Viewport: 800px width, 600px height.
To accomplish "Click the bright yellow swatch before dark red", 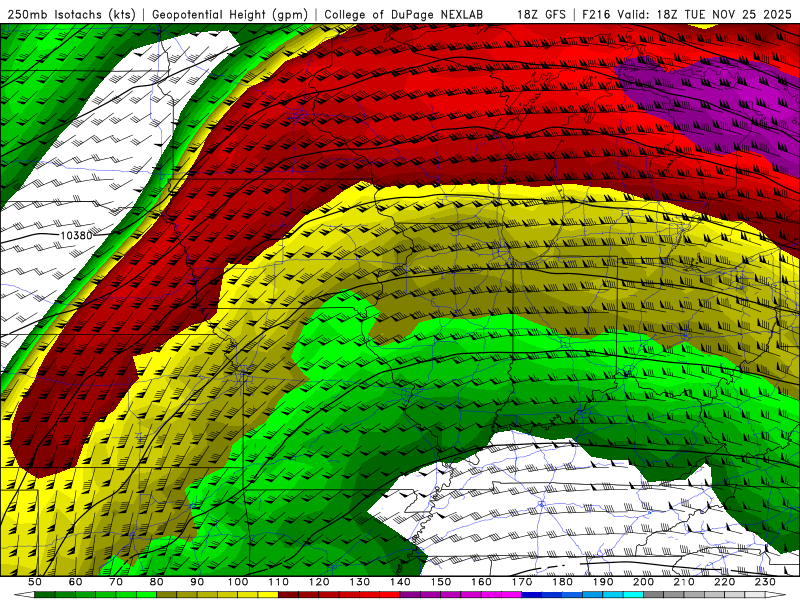I will tap(268, 595).
